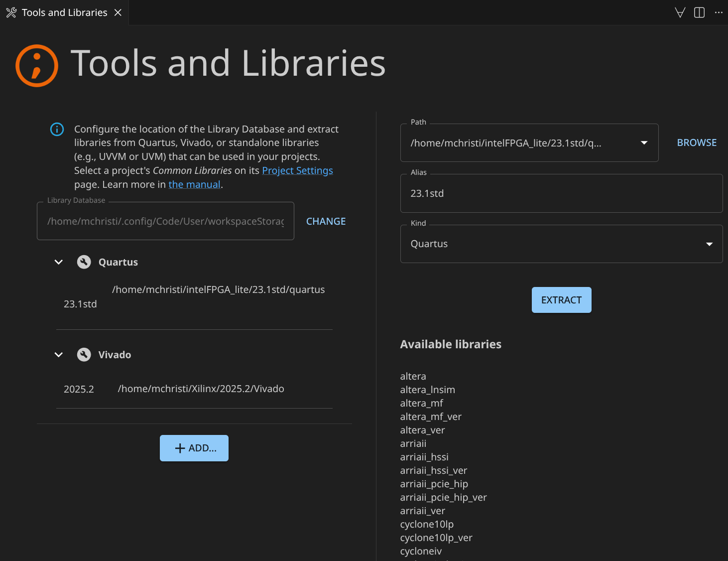
Task: Click the info icon beside the description
Action: pos(57,130)
